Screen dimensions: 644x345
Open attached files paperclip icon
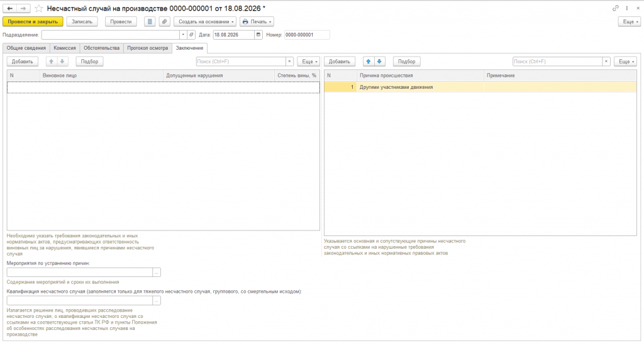click(x=164, y=21)
